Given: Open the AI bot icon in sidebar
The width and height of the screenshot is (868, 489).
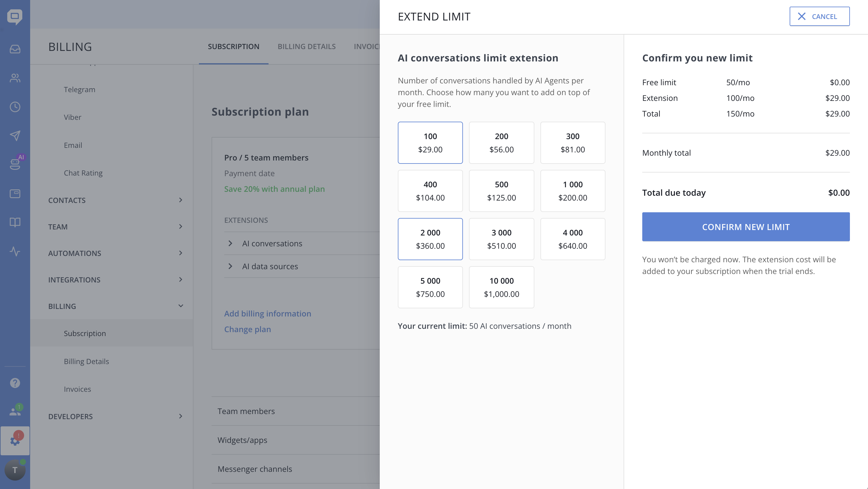Looking at the screenshot, I should tap(15, 164).
